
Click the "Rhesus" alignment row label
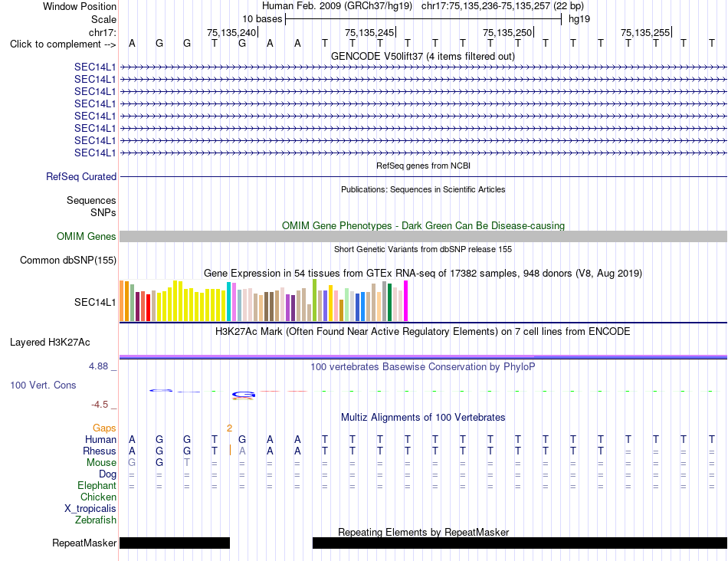(x=100, y=451)
